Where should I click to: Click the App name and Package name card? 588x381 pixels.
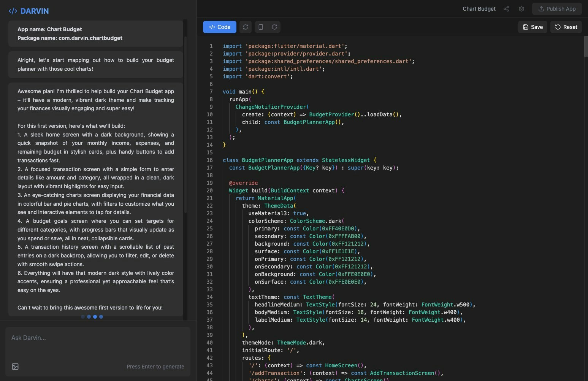pos(96,34)
